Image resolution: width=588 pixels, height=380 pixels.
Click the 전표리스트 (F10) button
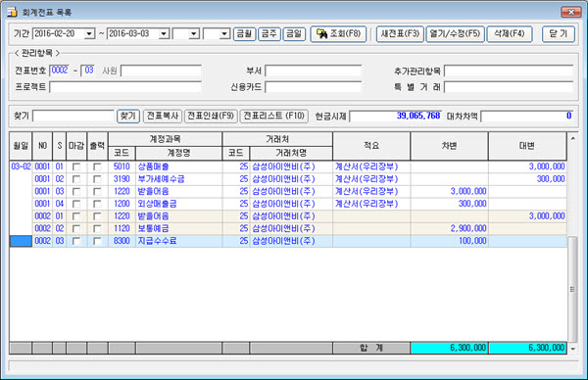(273, 117)
